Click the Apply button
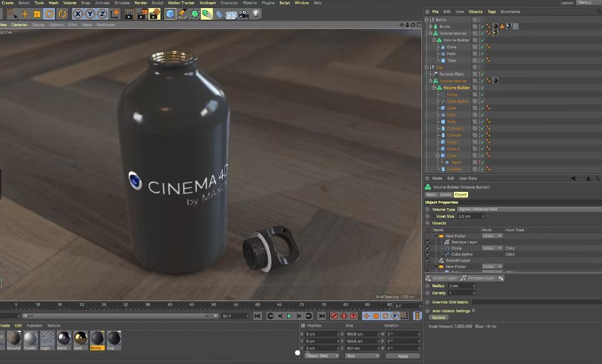This screenshot has height=364, width=602. coord(403,356)
